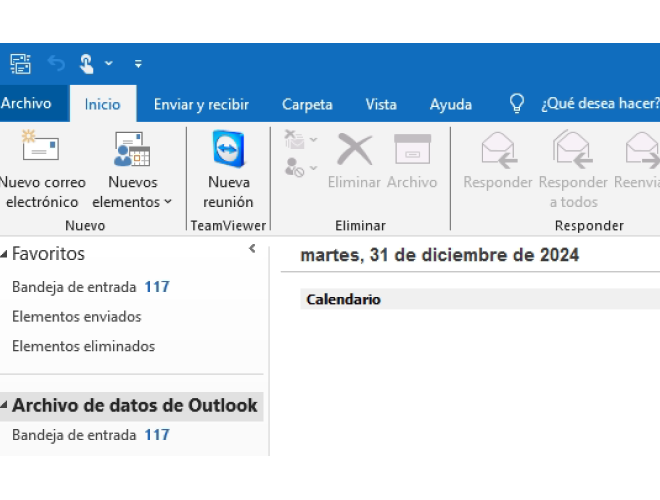Click the Eliminar X icon
The width and height of the screenshot is (660, 500).
click(x=354, y=150)
